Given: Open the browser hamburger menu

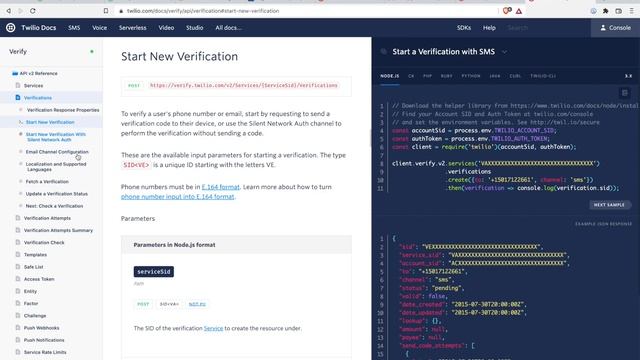Looking at the screenshot, I should pos(631,11).
